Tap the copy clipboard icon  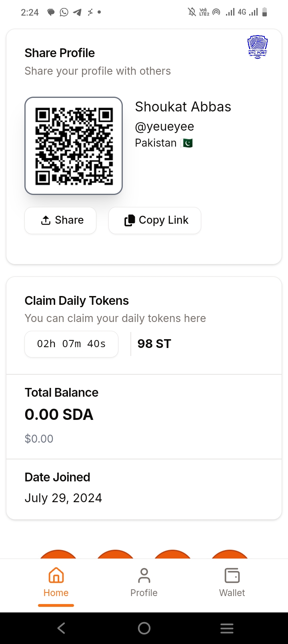point(130,221)
